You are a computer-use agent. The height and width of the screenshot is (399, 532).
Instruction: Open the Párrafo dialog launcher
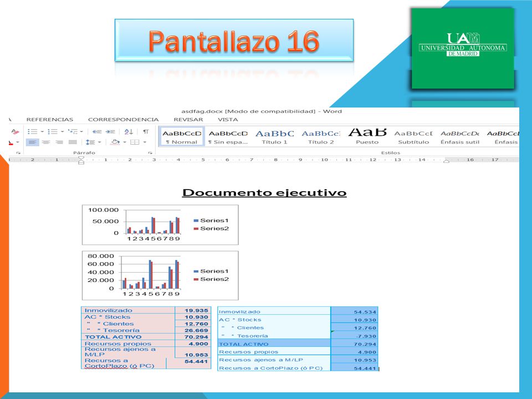point(150,153)
